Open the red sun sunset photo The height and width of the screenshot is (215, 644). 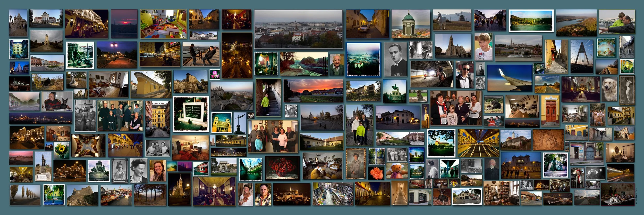point(124,24)
